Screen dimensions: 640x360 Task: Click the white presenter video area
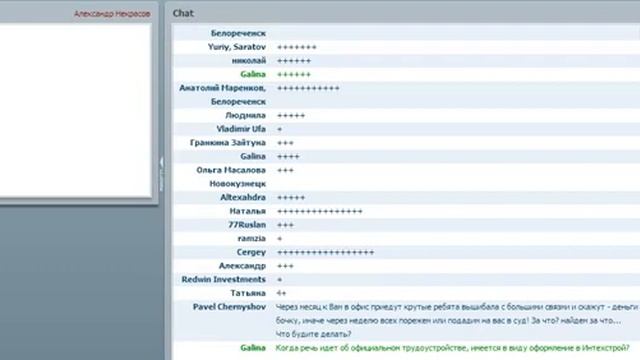tap(76, 110)
